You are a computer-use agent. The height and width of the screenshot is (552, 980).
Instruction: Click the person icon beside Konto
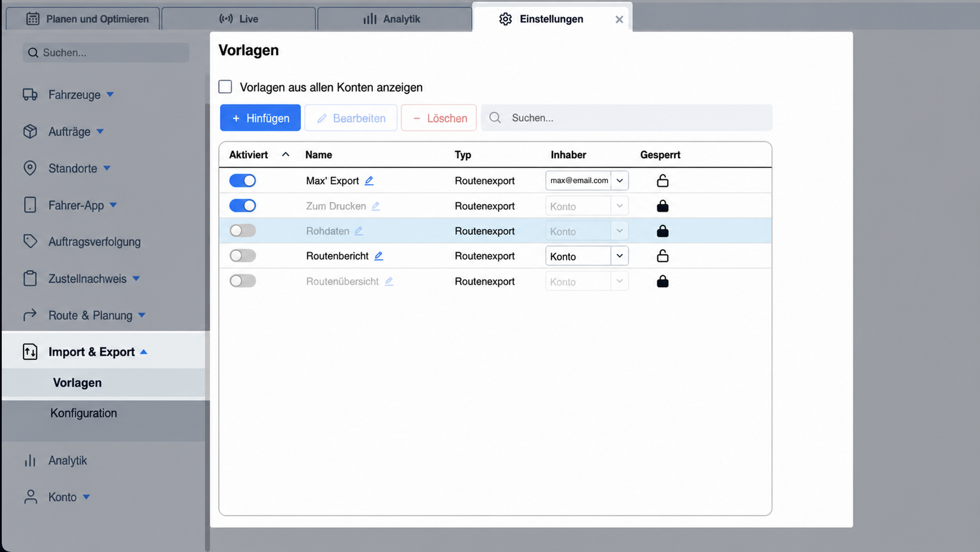(30, 497)
